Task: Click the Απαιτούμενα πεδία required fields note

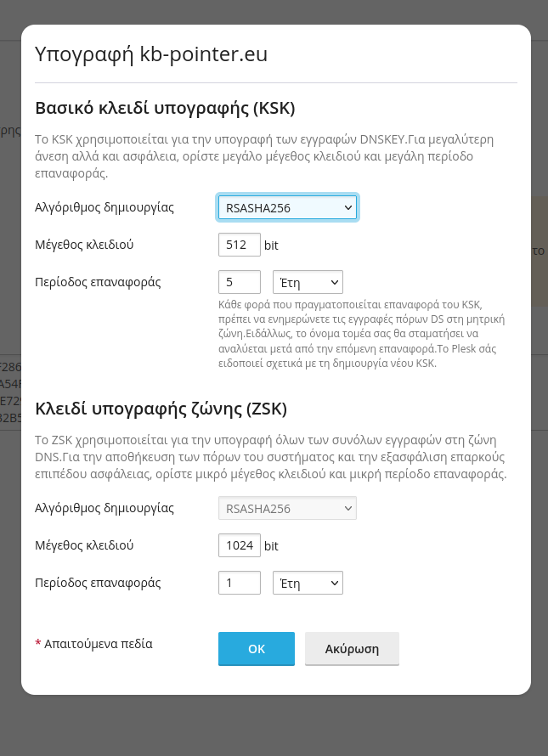Action: click(98, 644)
